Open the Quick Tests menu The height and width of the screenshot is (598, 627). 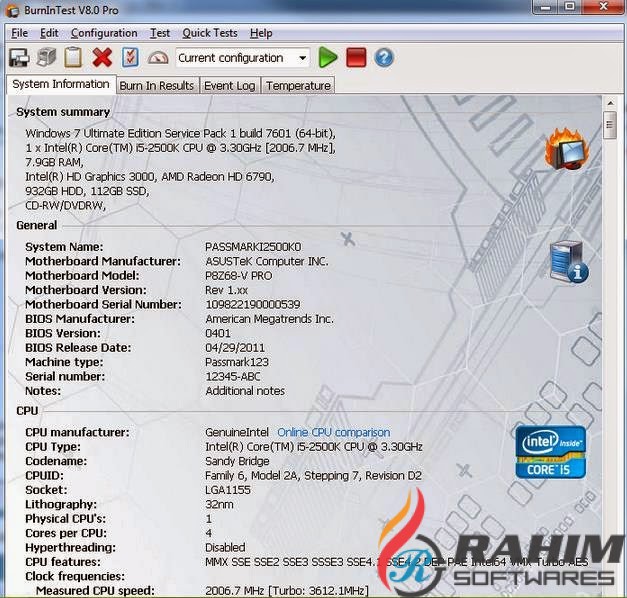(210, 33)
